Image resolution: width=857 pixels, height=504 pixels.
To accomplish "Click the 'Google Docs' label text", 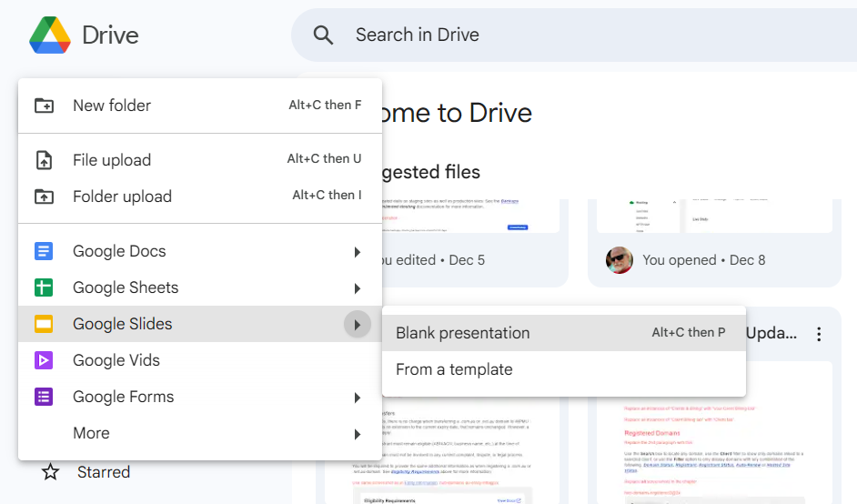I will point(120,251).
